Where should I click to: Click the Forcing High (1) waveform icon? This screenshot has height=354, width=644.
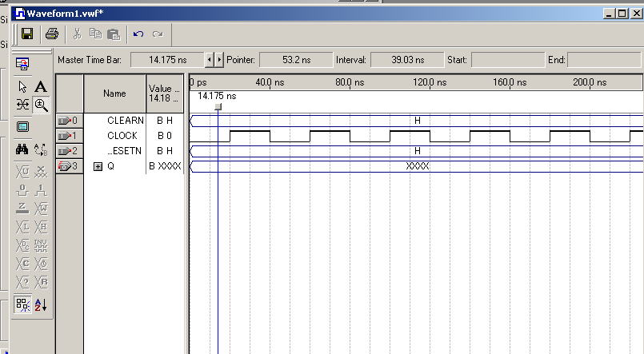[40, 190]
